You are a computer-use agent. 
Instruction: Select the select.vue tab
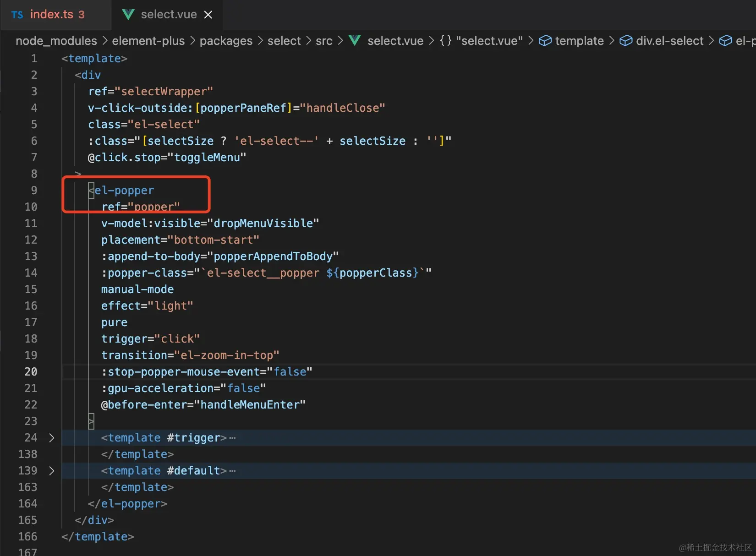coord(168,15)
